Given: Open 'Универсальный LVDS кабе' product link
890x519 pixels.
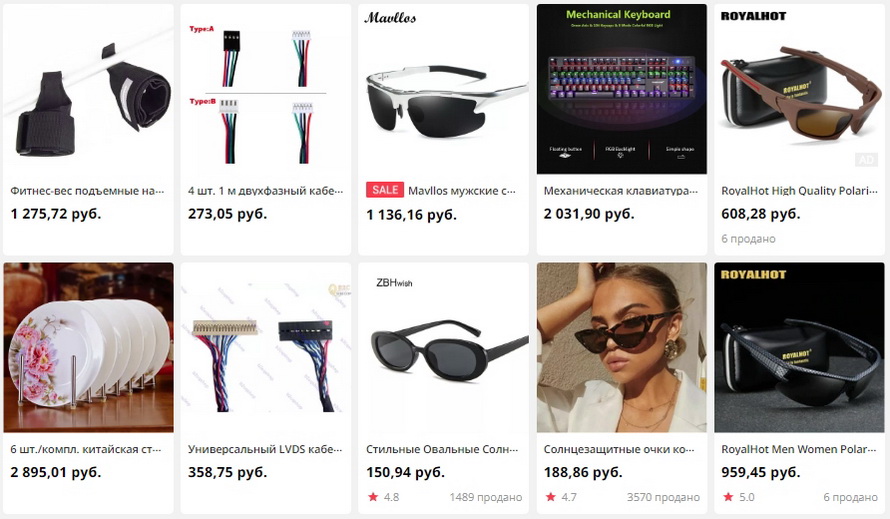Looking at the screenshot, I should point(265,449).
